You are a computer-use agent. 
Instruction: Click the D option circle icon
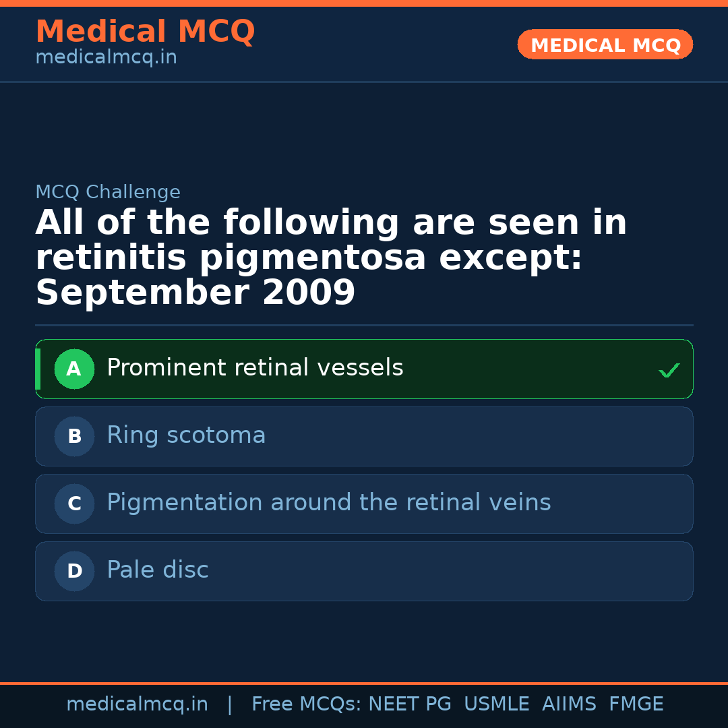pos(74,571)
